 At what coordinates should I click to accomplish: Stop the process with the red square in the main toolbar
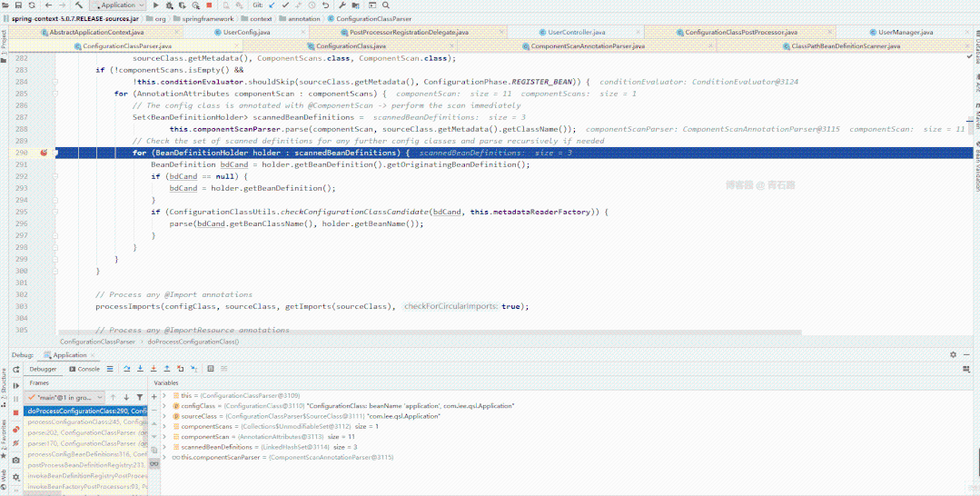[x=210, y=5]
